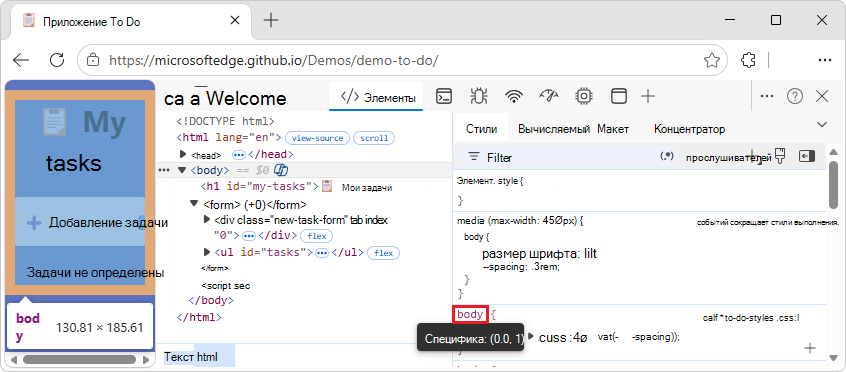
Task: Click the three dots before body element
Action: (x=163, y=171)
